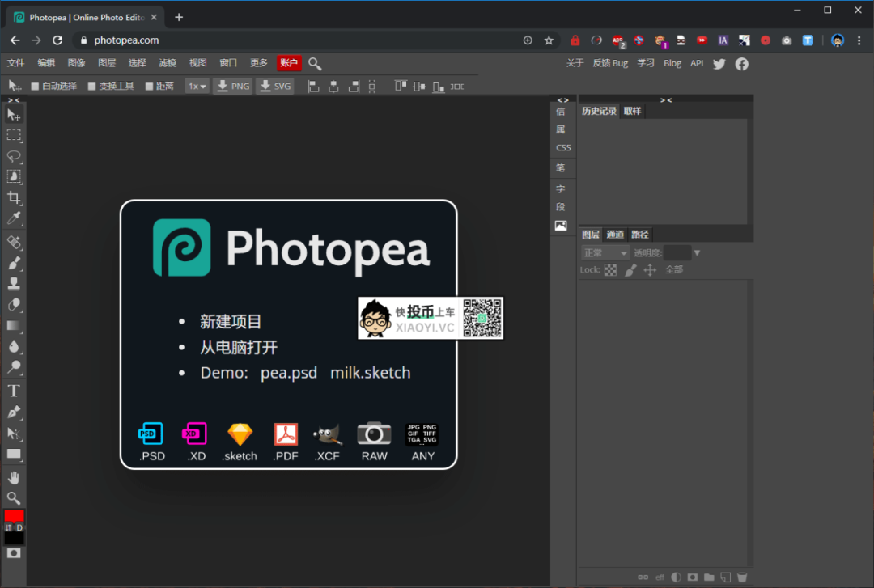Select the Brush tool
The height and width of the screenshot is (588, 874).
(14, 262)
